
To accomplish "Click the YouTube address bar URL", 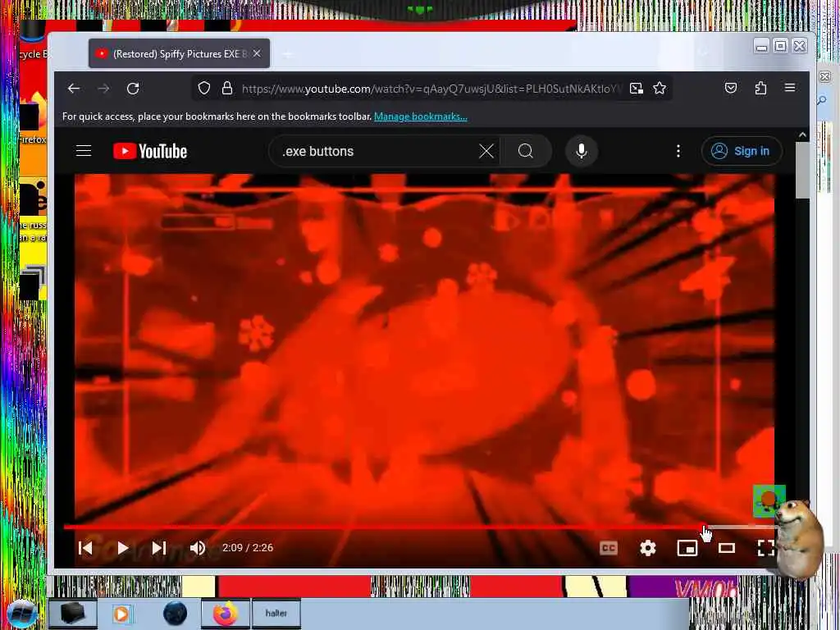I will [x=431, y=89].
